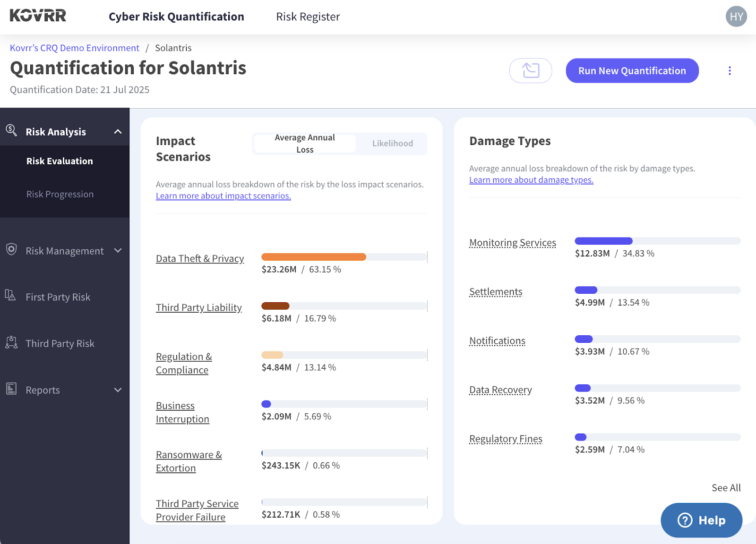Switch to Likelihood view
Screen dimensions: 756x544
[392, 144]
